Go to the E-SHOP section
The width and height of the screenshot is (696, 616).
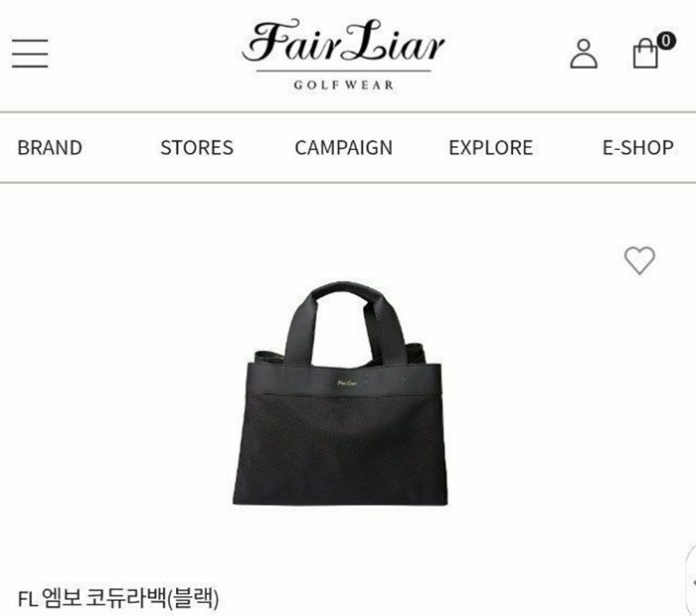click(x=638, y=148)
